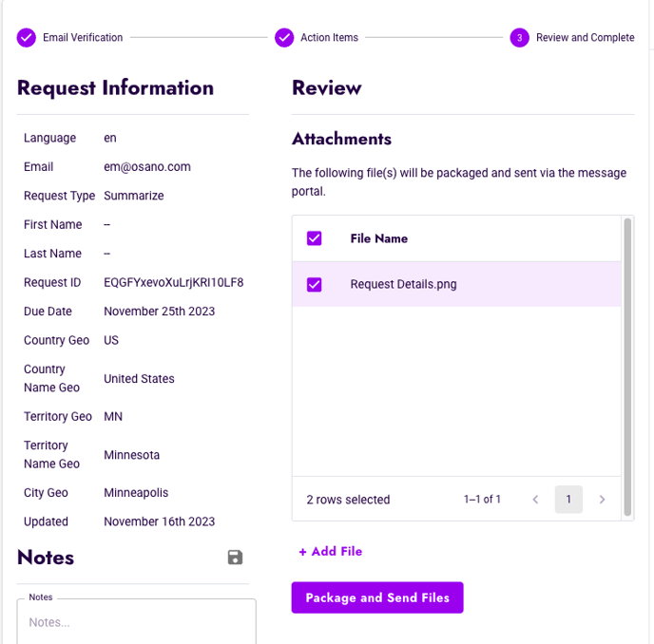Viewport: 654px width, 644px height.
Task: Click into the Notes text field
Action: pyautogui.click(x=136, y=622)
